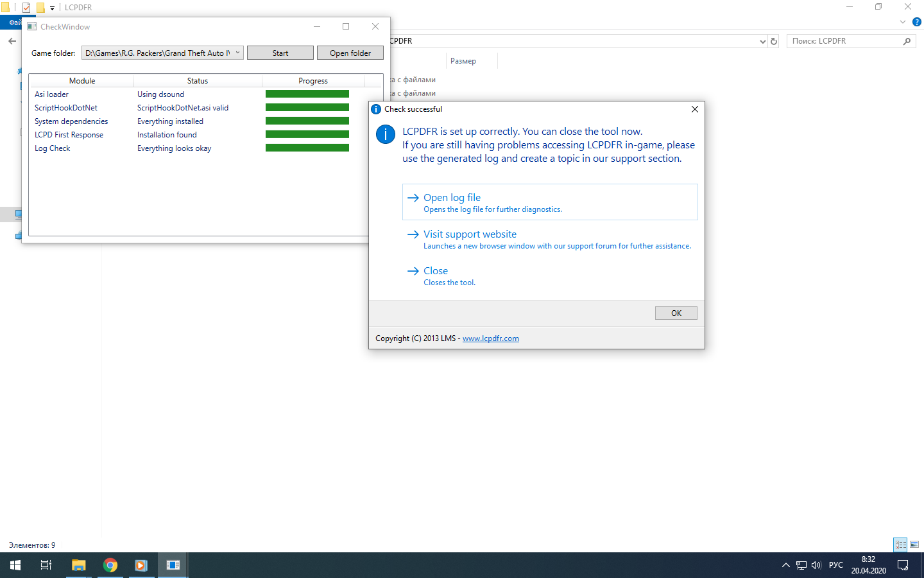Expand the Game folder path dropdown

(237, 53)
